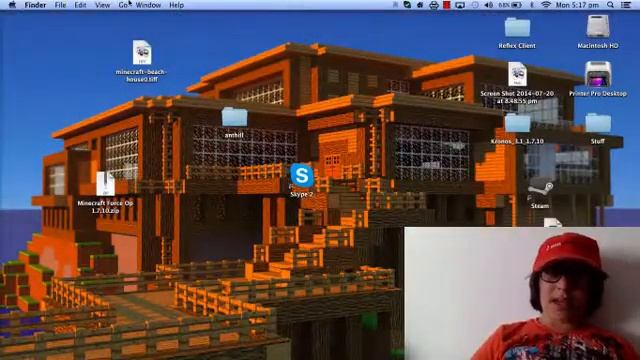Select the Printer Pro Desktop icon
This screenshot has width=640, height=360.
pyautogui.click(x=598, y=74)
